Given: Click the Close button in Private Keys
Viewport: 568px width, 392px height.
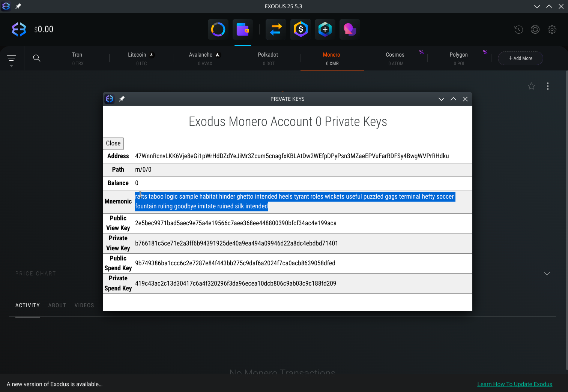Looking at the screenshot, I should pyautogui.click(x=113, y=144).
